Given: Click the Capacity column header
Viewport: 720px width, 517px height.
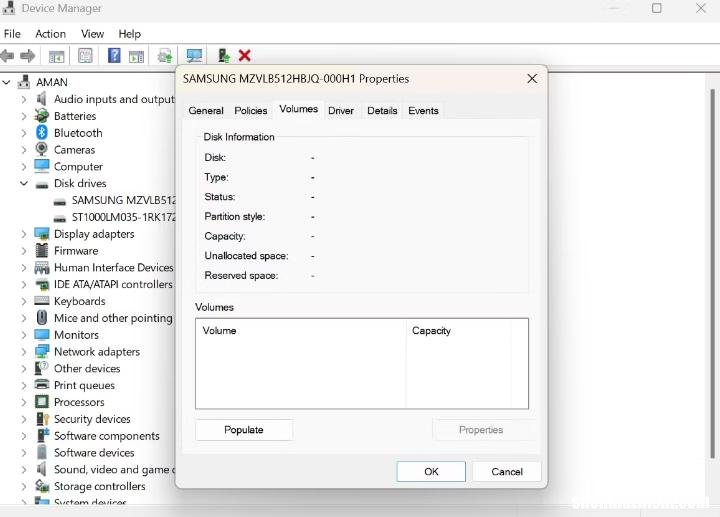Looking at the screenshot, I should point(459,331).
